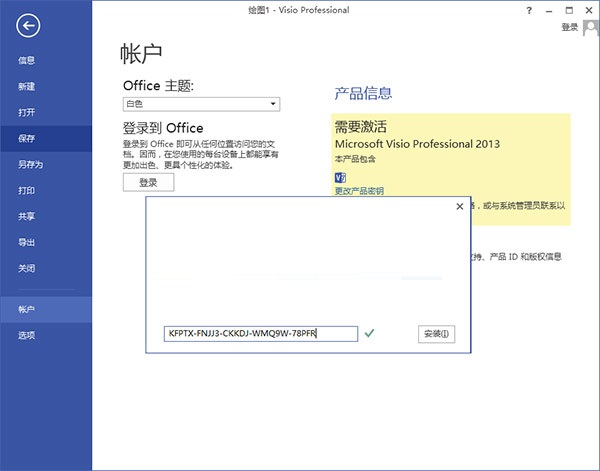This screenshot has width=600, height=471.
Task: Choose 打开 from the backstage menu
Action: coord(46,112)
